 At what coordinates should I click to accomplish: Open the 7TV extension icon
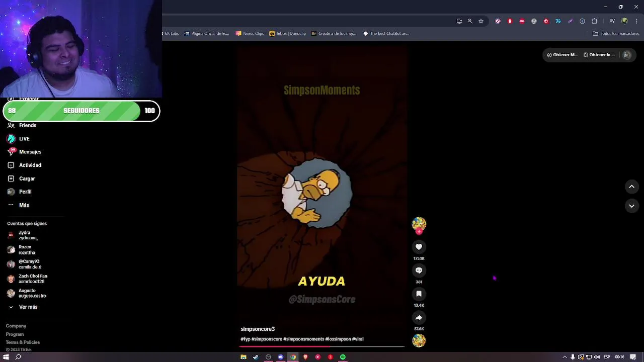tap(558, 21)
